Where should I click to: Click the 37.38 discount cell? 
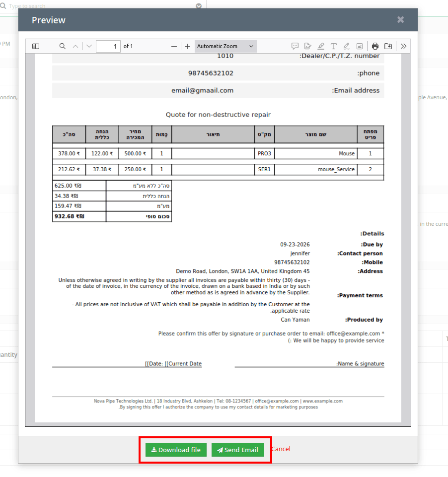pyautogui.click(x=102, y=169)
